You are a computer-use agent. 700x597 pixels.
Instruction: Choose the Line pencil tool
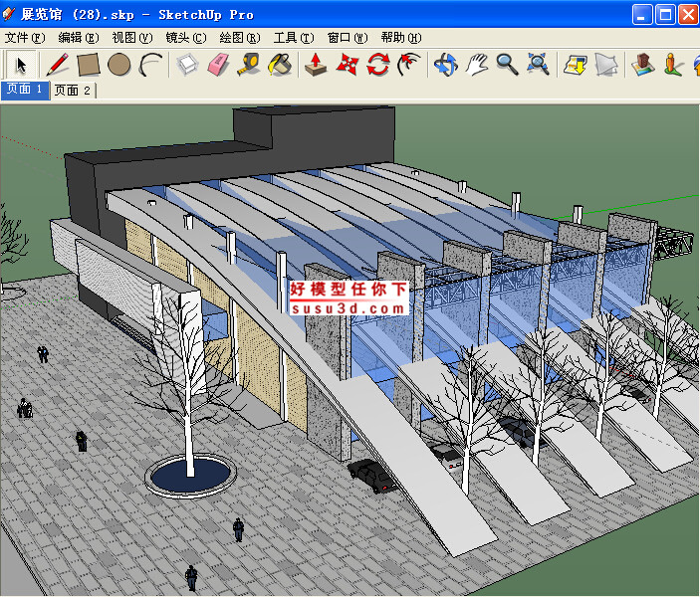(x=57, y=65)
